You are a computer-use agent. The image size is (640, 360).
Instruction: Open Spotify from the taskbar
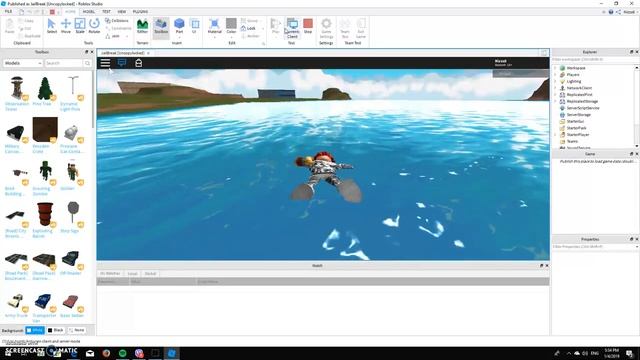[122, 353]
